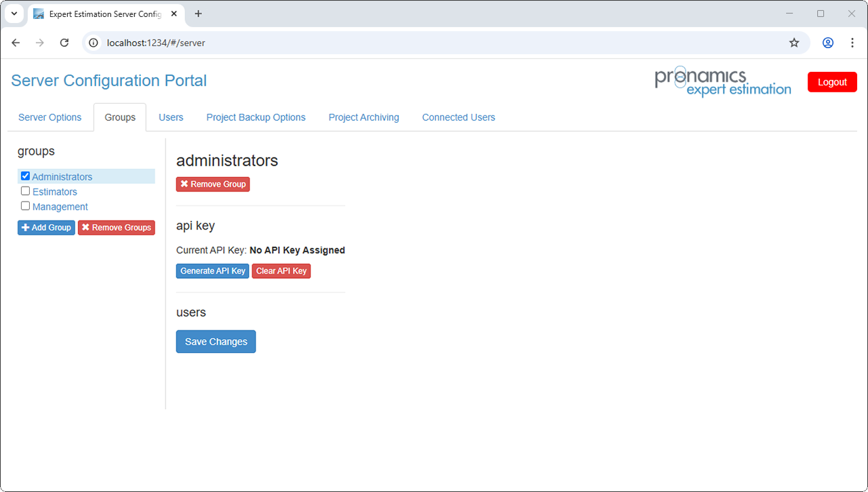The height and width of the screenshot is (492, 868).
Task: Select the Estimators group link
Action: coord(55,192)
